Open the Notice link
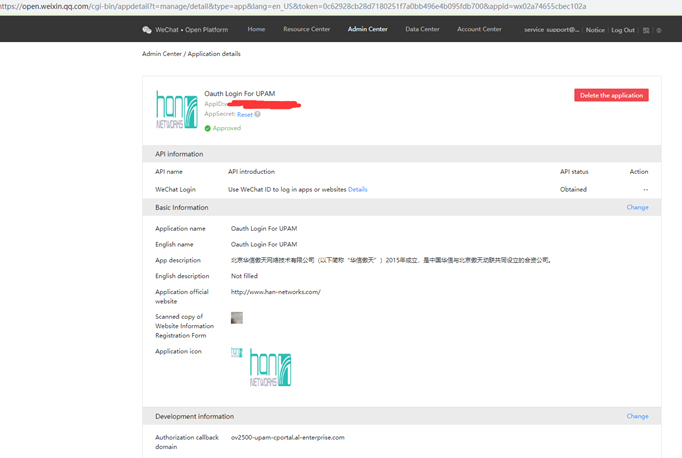Image resolution: width=682 pixels, height=458 pixels. point(595,30)
